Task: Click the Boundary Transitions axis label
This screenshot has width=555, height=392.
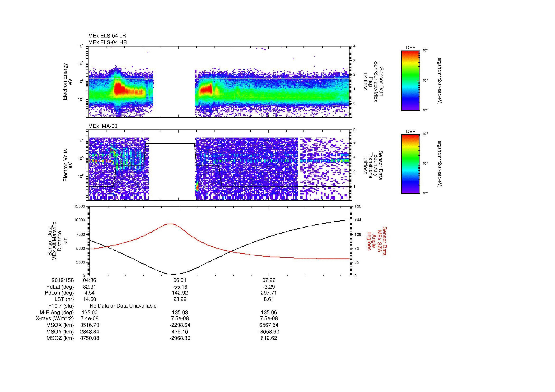Action: pos(373,165)
